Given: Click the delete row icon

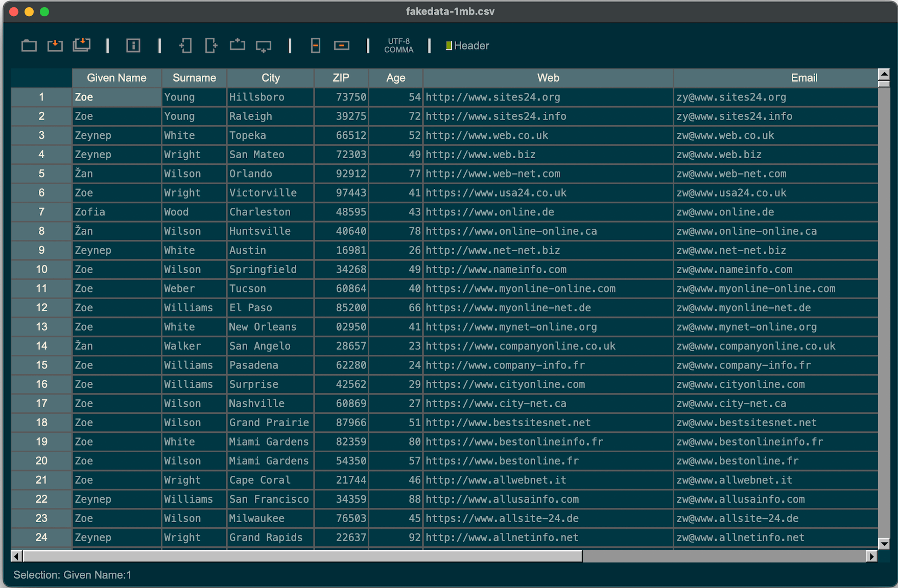Looking at the screenshot, I should click(x=342, y=46).
